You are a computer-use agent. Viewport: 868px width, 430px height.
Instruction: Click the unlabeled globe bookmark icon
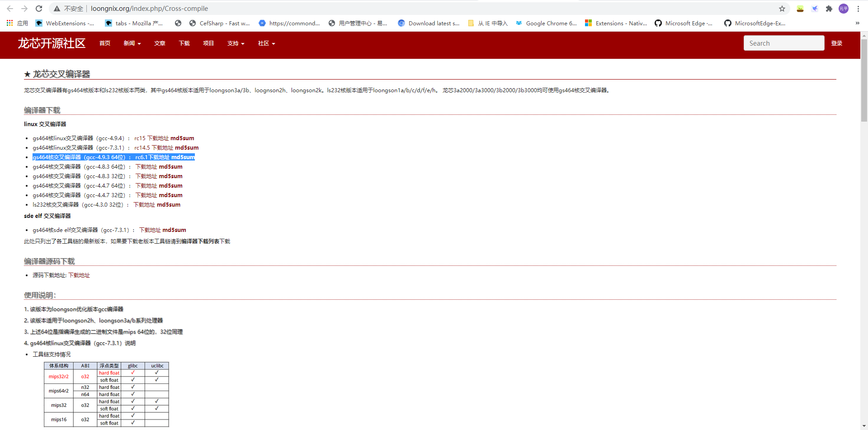(x=178, y=23)
